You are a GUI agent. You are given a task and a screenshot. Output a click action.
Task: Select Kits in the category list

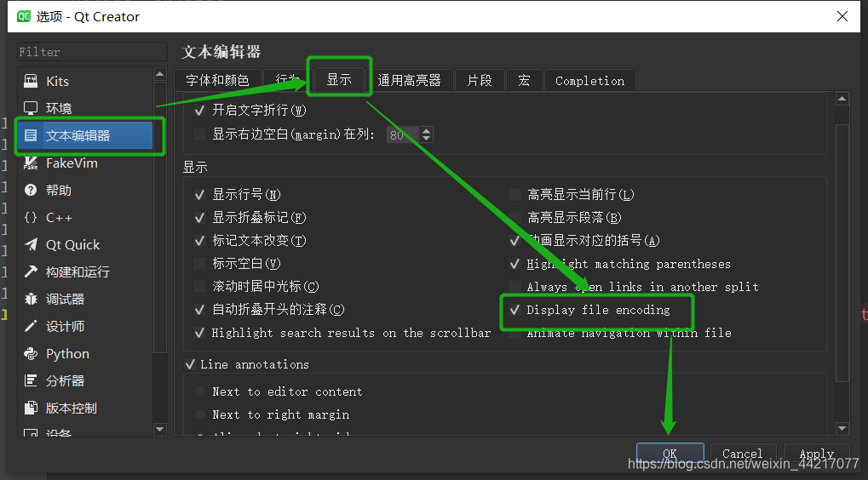(84, 82)
